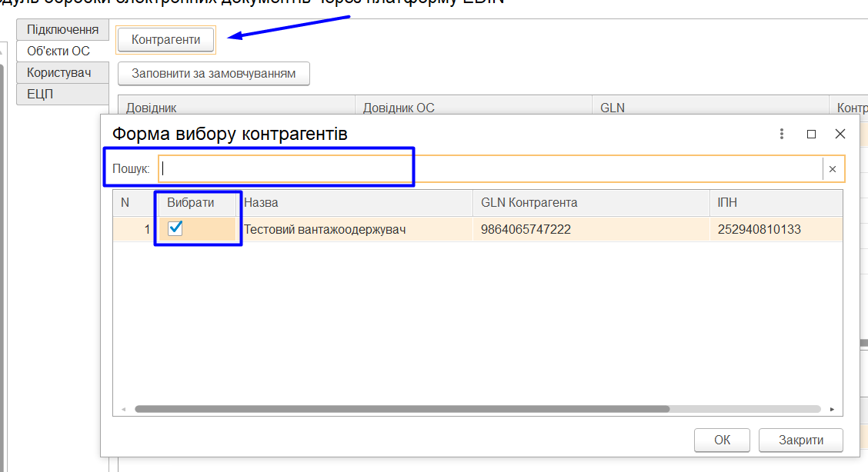
Task: Click the Закрити button
Action: pos(800,440)
